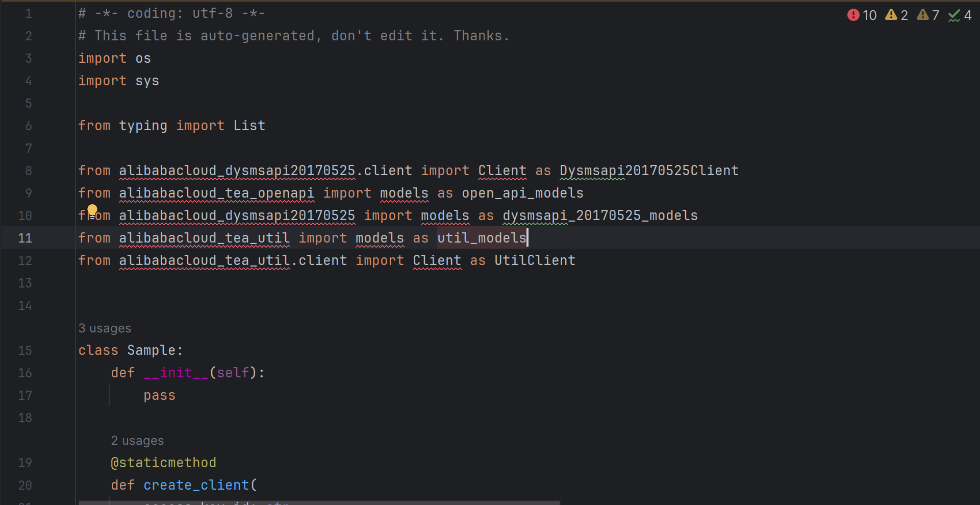
Task: Click 'List' in the typing import
Action: click(x=249, y=126)
